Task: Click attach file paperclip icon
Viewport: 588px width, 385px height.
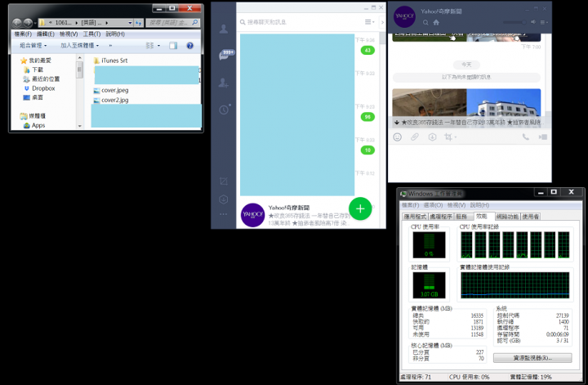Action: point(414,137)
